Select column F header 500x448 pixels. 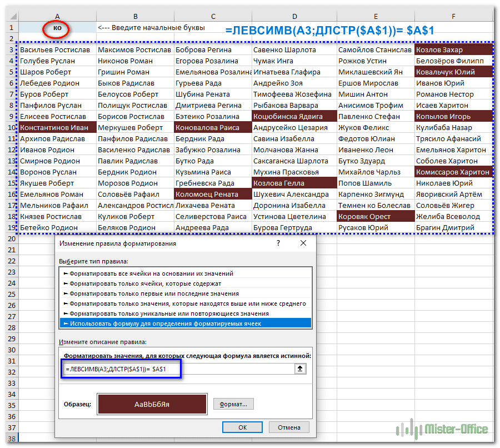pos(453,17)
